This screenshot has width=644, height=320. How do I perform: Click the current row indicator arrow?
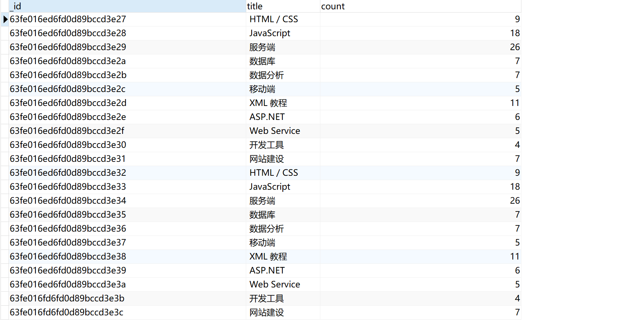(x=5, y=19)
